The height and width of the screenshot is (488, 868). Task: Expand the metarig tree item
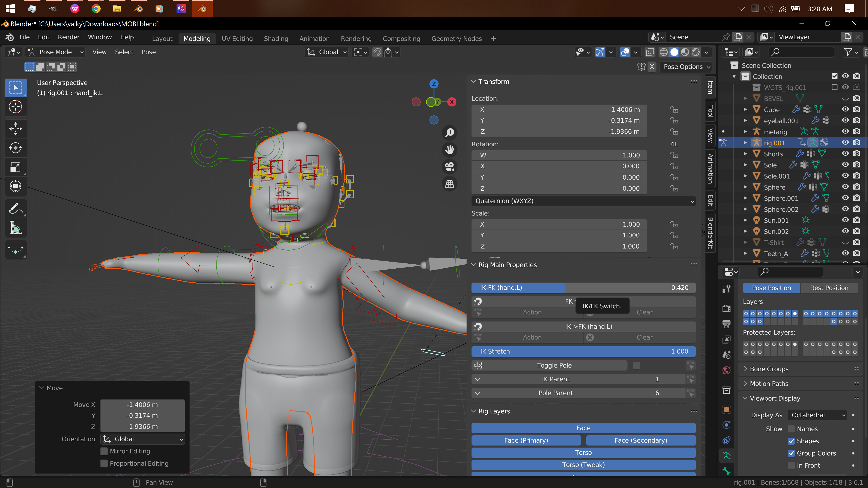click(x=745, y=132)
